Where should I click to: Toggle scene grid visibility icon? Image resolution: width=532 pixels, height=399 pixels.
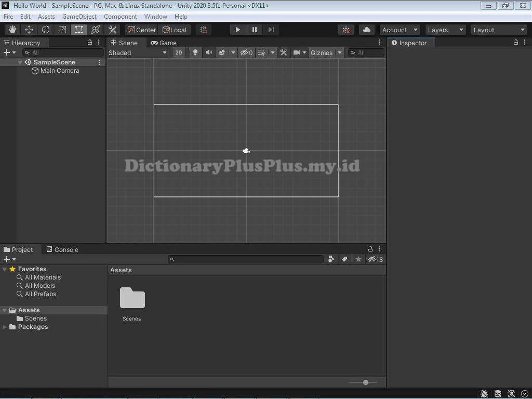pos(261,52)
